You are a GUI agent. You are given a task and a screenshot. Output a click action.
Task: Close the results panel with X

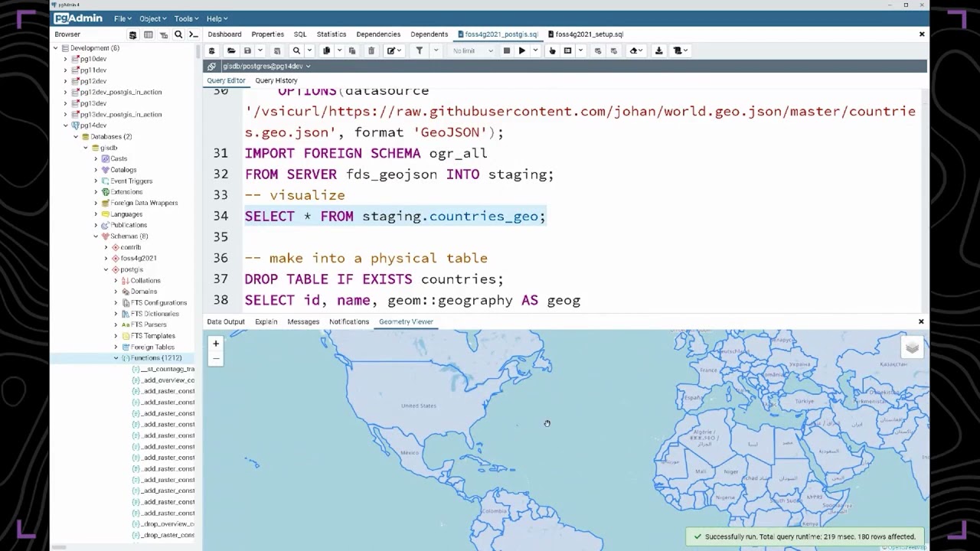click(921, 322)
